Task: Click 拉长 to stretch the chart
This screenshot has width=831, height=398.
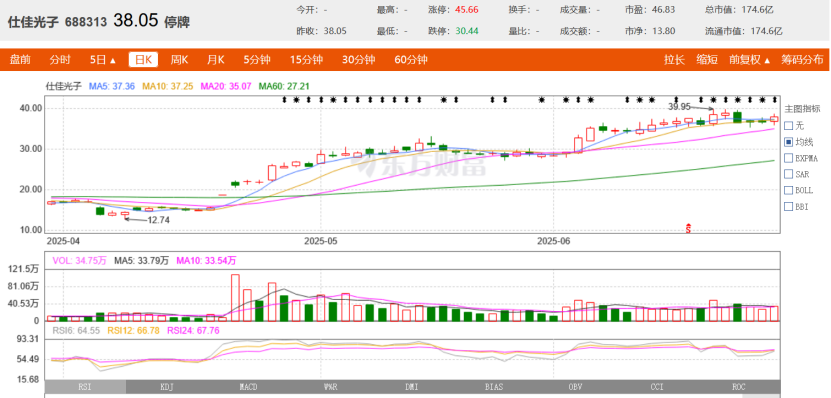Action: tap(674, 60)
